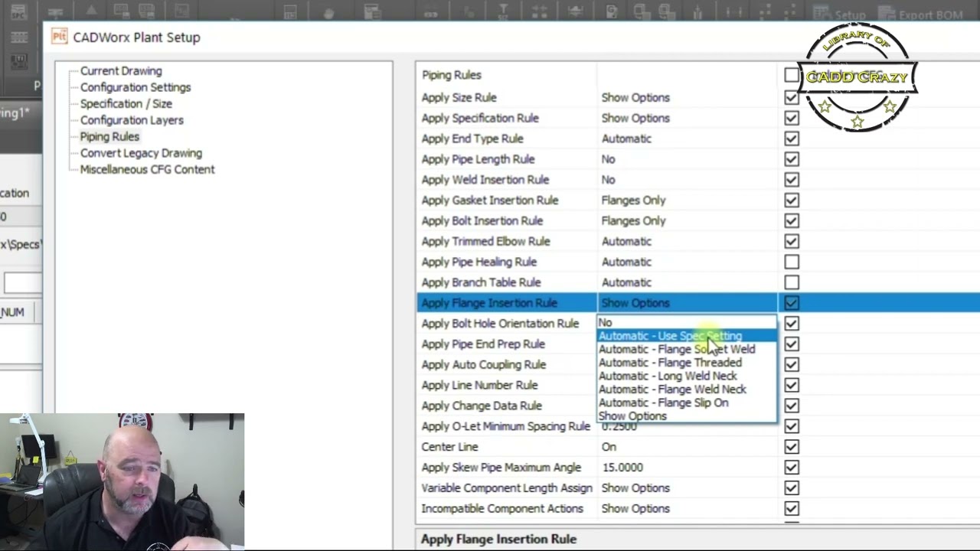Uncheck Incompatible Component Actions checkbox
The image size is (980, 551).
(x=792, y=508)
